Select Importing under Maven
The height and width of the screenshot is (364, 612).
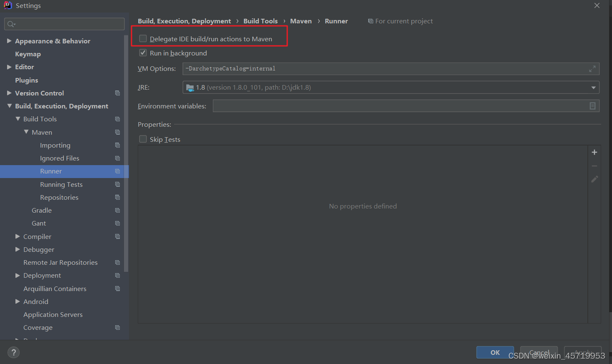[55, 145]
